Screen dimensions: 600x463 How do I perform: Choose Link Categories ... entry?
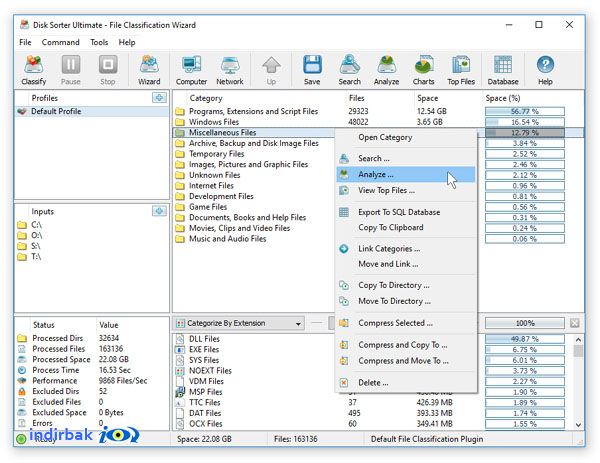click(406, 249)
